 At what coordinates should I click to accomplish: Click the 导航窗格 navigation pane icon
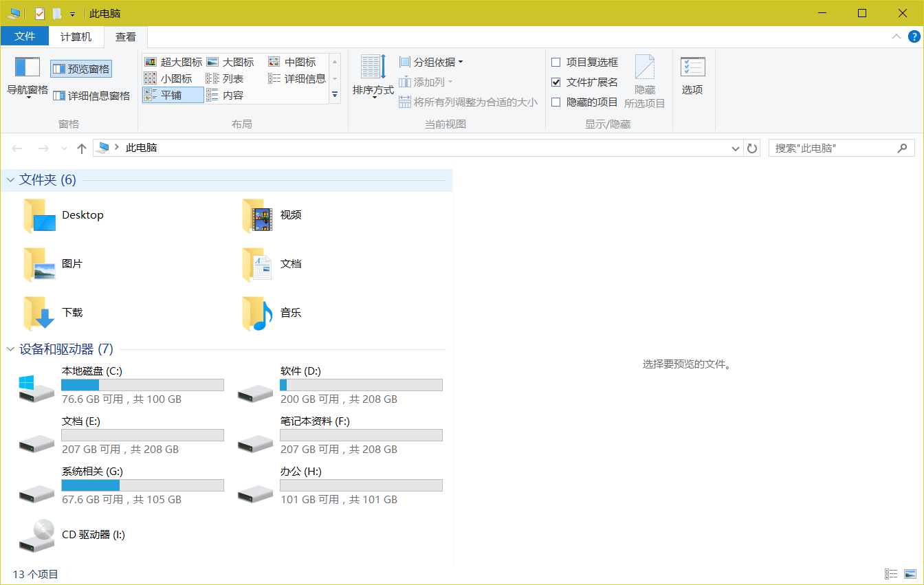[x=27, y=67]
